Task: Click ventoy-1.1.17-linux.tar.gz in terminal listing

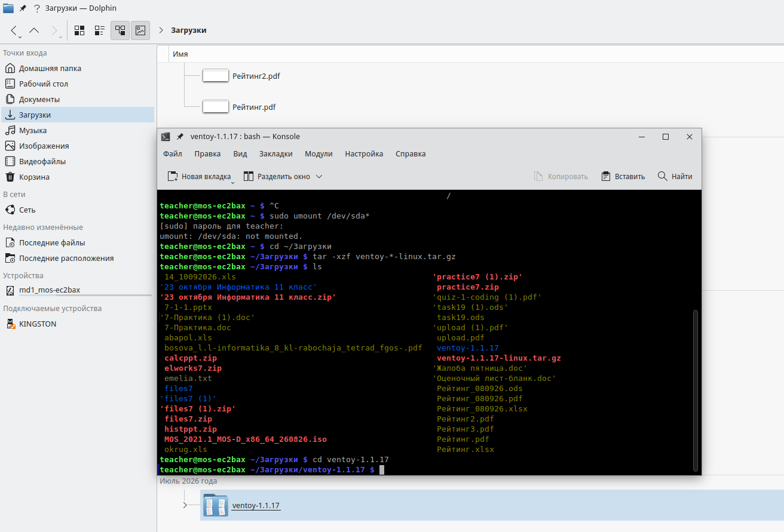Action: click(499, 358)
